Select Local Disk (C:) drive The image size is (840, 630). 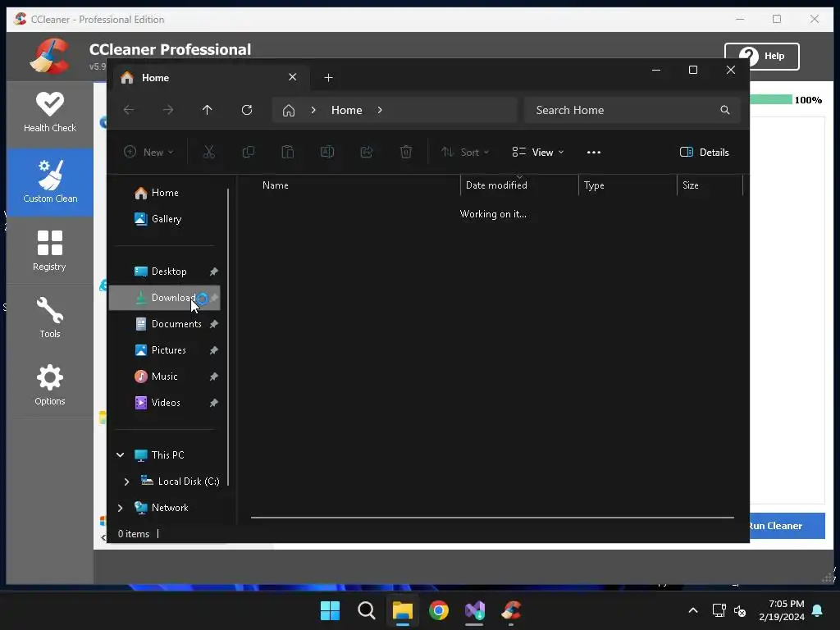(180, 482)
